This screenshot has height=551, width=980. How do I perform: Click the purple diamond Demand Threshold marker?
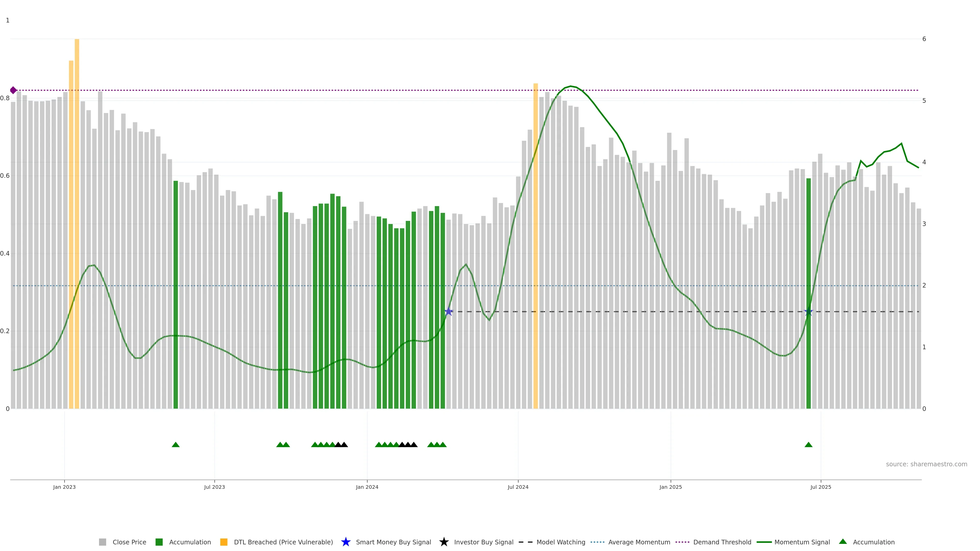tap(13, 90)
